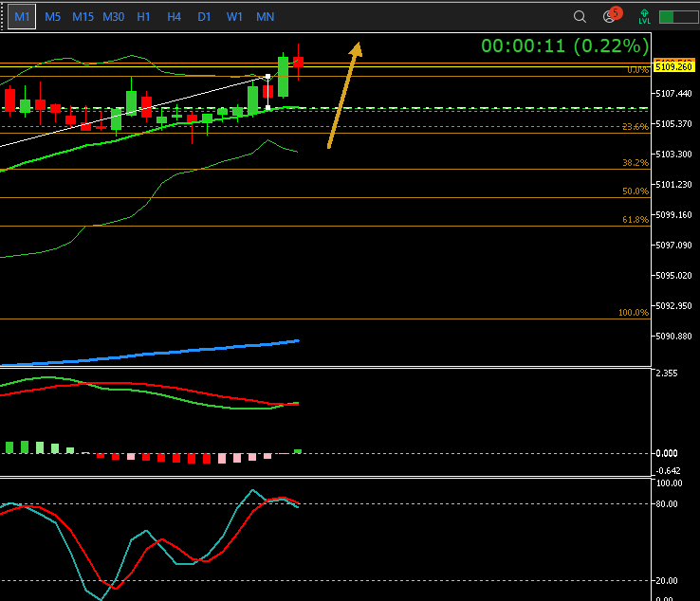The image size is (700, 601).
Task: Select the M15 timeframe
Action: point(83,17)
